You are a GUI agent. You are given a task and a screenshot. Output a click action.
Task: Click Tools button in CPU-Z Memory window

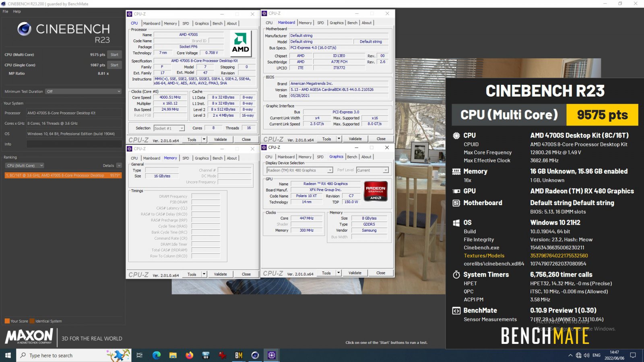point(192,274)
